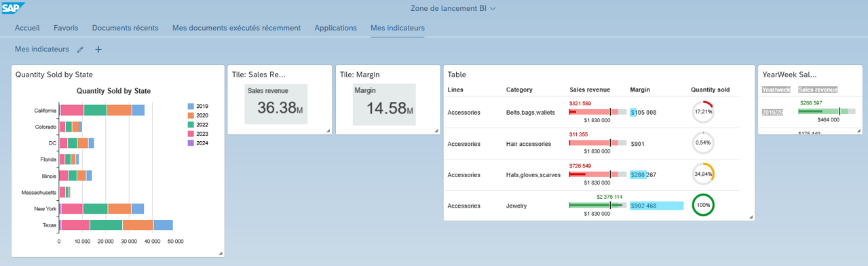Screen dimensions: 868x266
Task: Click the 100% quantity gauge
Action: [703, 206]
